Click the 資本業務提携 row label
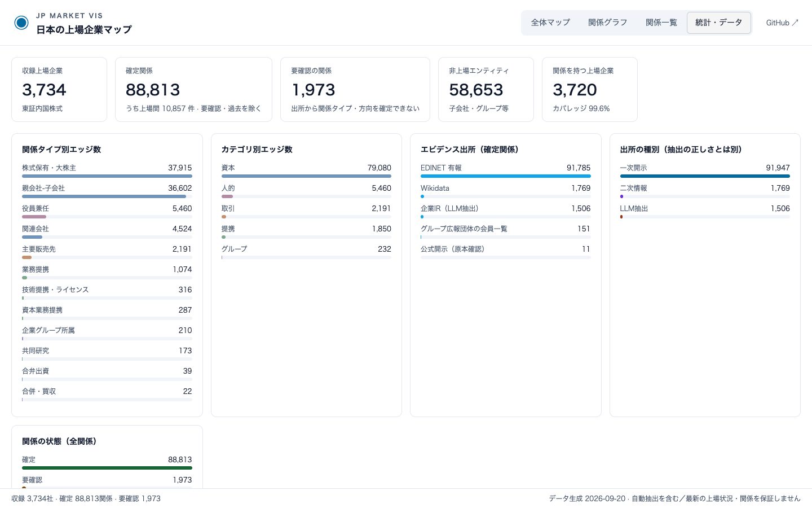Viewport: 812px width, 508px height. coord(42,310)
